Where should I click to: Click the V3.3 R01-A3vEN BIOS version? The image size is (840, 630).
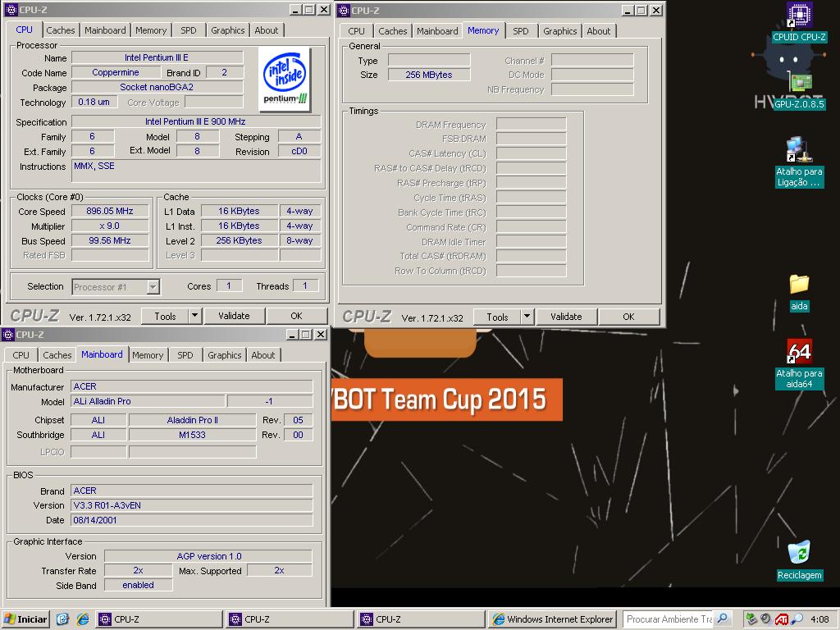click(192, 505)
